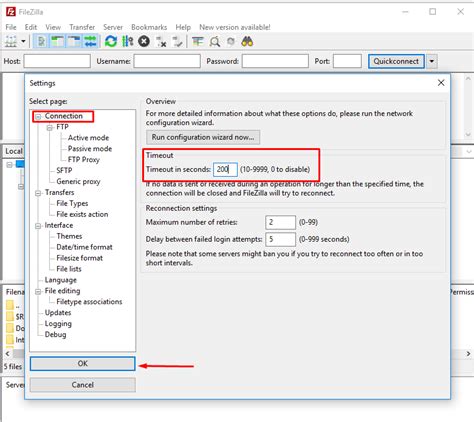Click binoculars file search icon
The image size is (474, 422).
coord(247,42)
